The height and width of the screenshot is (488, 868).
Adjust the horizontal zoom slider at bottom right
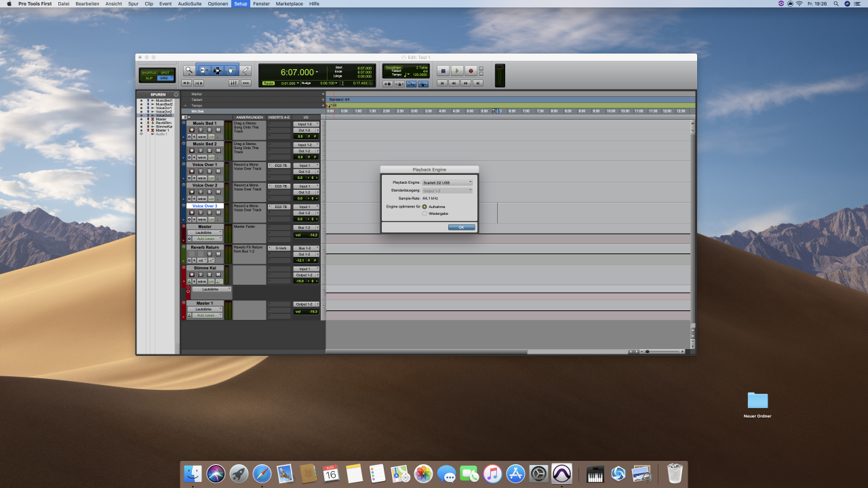(x=663, y=351)
